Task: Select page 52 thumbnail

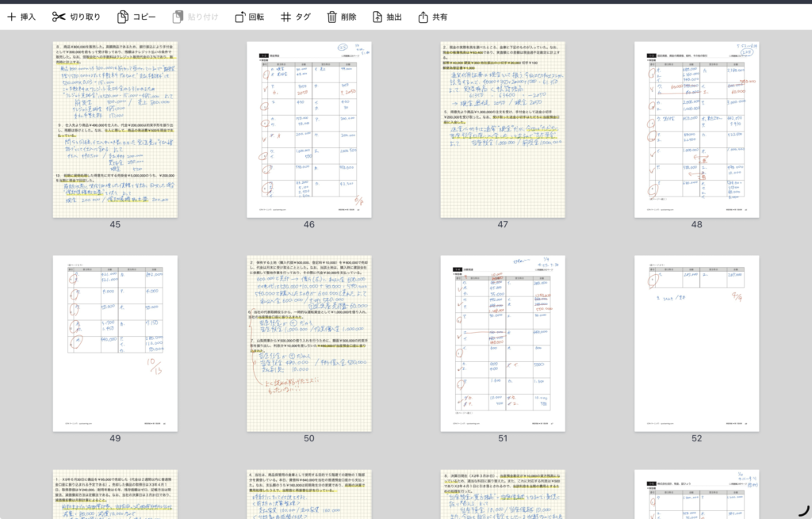Action: pyautogui.click(x=697, y=343)
